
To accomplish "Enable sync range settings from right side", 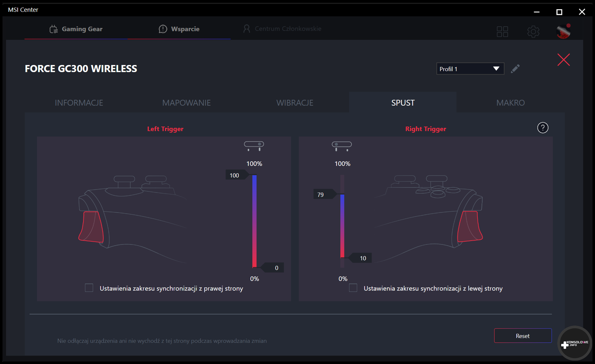I will coord(89,288).
